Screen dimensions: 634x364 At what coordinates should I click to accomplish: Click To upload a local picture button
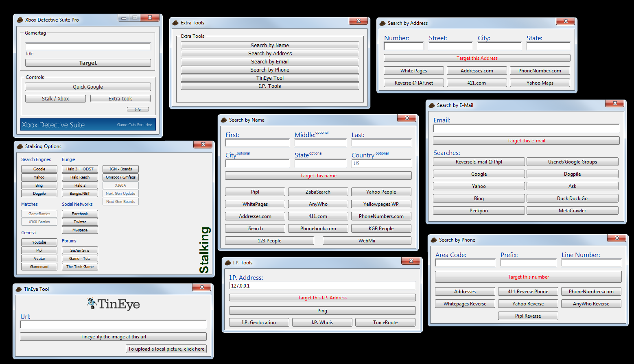[166, 349]
